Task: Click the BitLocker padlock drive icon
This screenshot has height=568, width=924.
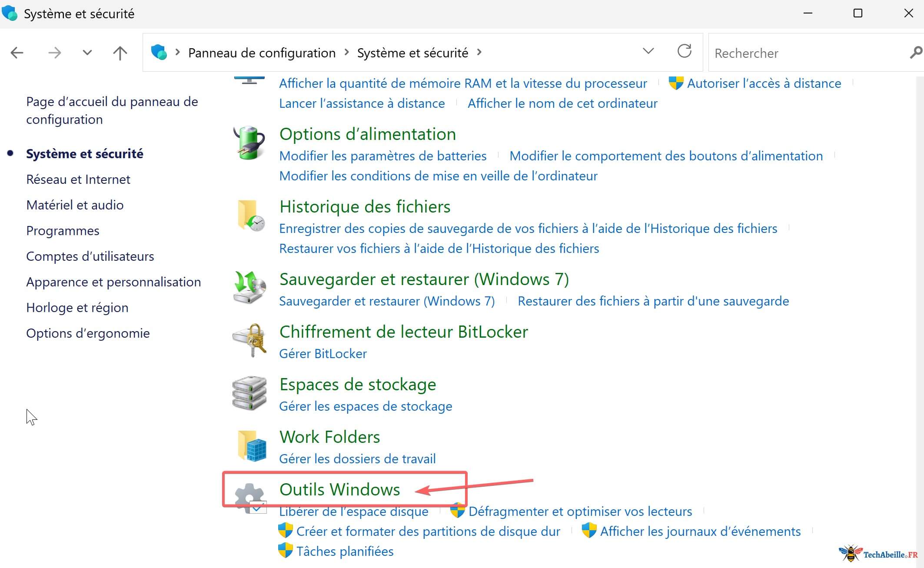Action: [x=250, y=341]
